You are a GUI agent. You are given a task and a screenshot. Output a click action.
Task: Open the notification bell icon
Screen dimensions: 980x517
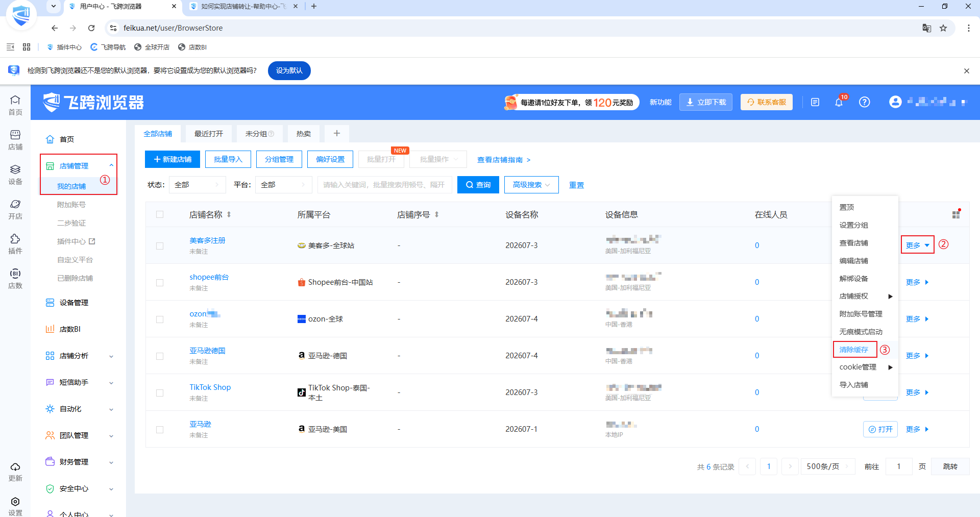839,102
